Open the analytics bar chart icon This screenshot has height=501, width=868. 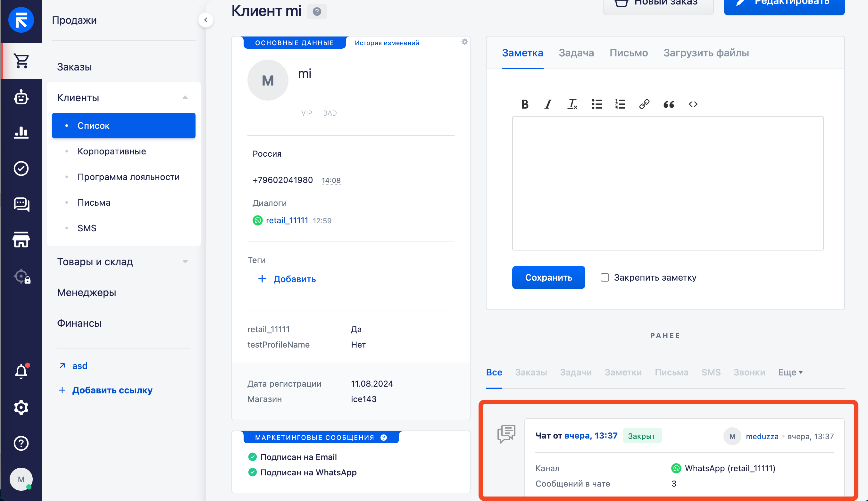click(21, 132)
